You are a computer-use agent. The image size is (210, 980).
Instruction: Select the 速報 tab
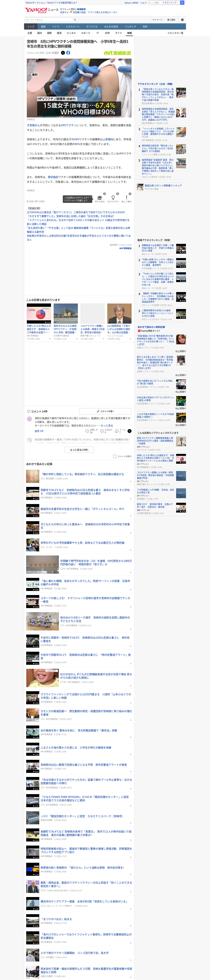click(43, 27)
